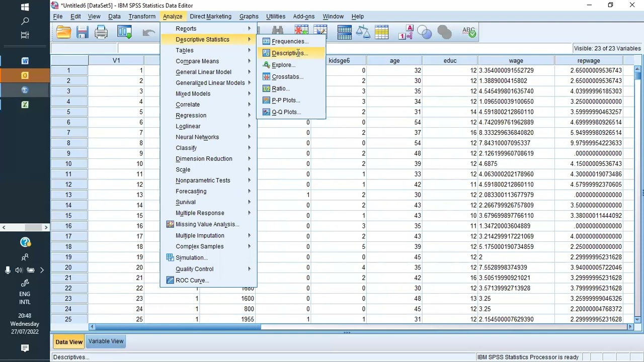Viewport: 644px width, 362px height.
Task: Click the Select Cases toolbar icon
Action: pos(381,33)
